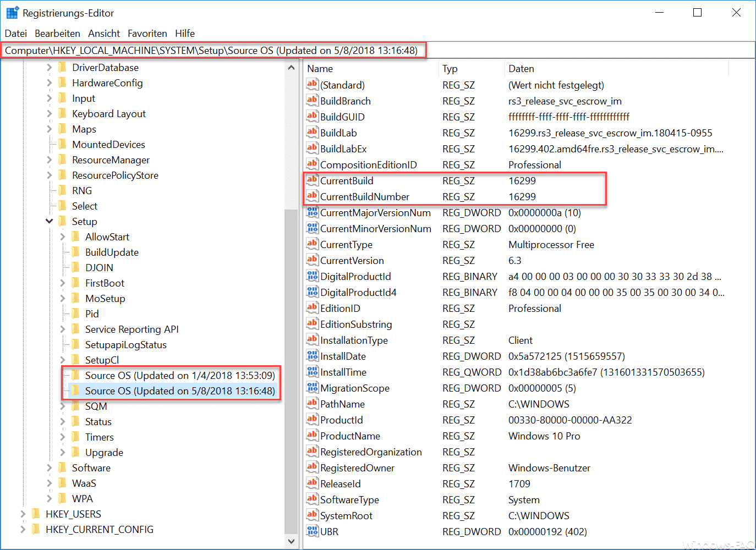
Task: Open the Datei menu
Action: click(16, 34)
